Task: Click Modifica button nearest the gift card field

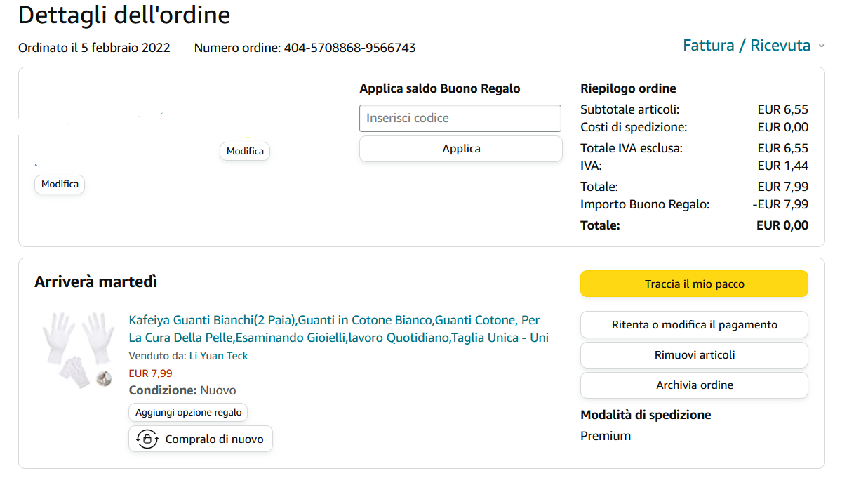Action: click(245, 152)
